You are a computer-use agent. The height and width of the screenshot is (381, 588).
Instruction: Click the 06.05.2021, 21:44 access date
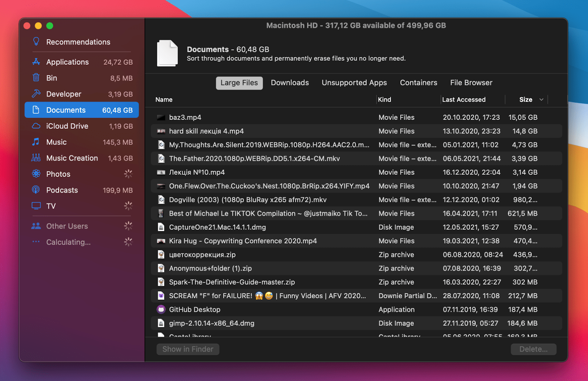pyautogui.click(x=472, y=159)
